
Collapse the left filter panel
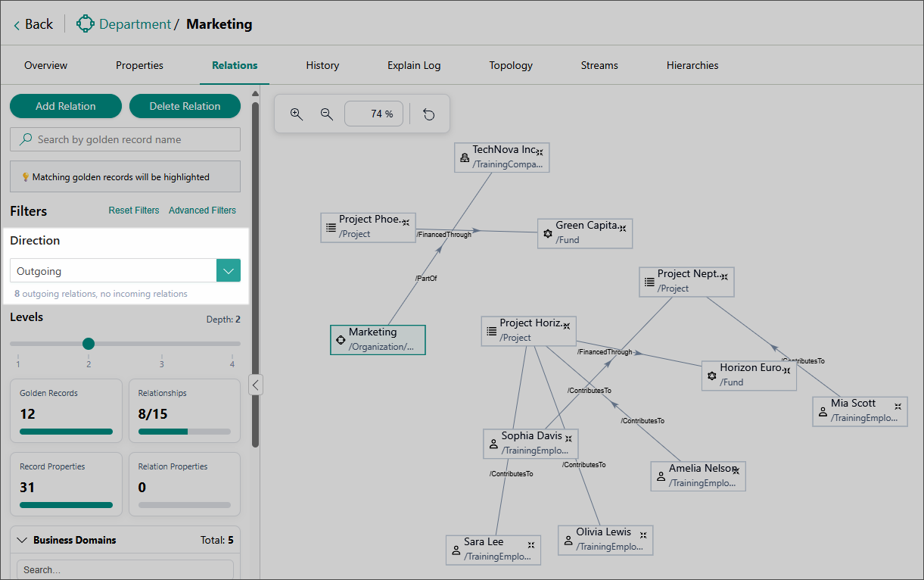click(x=256, y=385)
